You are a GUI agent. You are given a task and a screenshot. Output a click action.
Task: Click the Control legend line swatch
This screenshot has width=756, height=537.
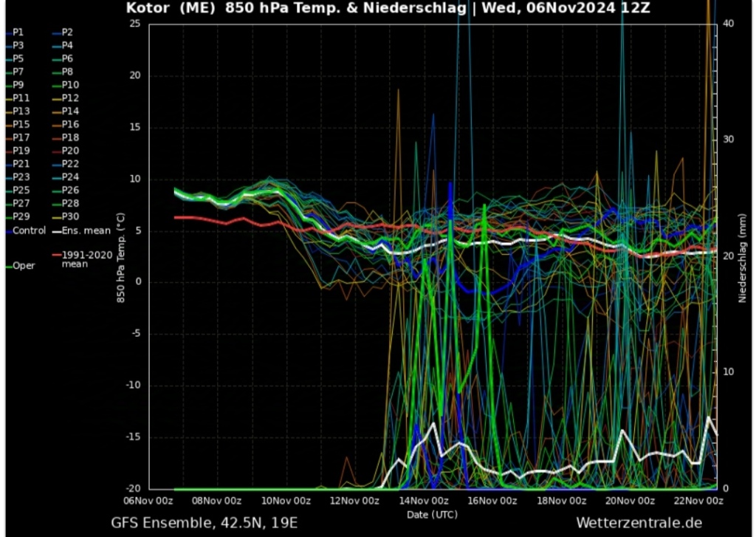coord(8,231)
